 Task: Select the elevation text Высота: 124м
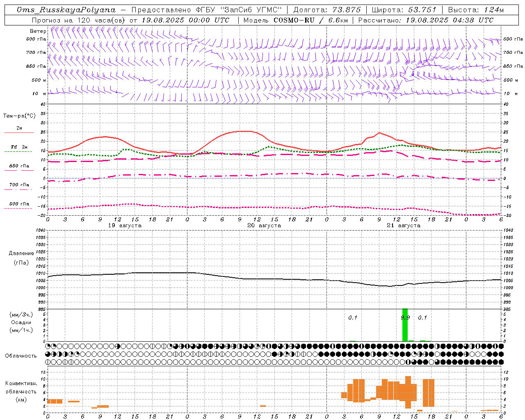pyautogui.click(x=476, y=10)
